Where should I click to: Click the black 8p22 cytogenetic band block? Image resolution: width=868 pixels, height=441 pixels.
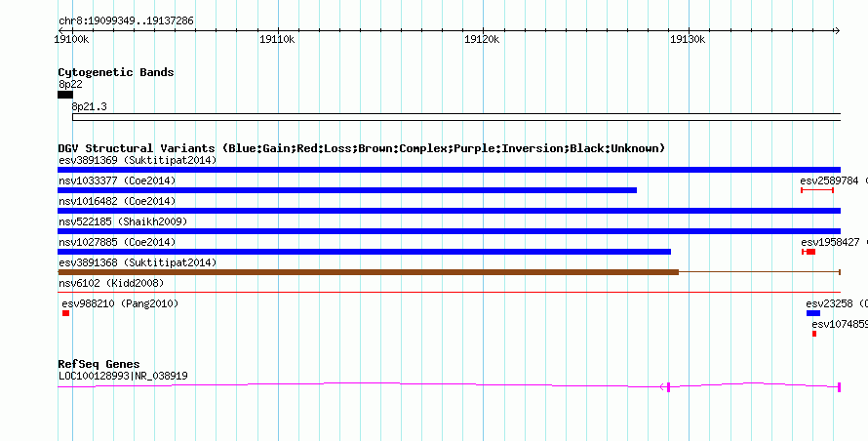click(x=65, y=95)
